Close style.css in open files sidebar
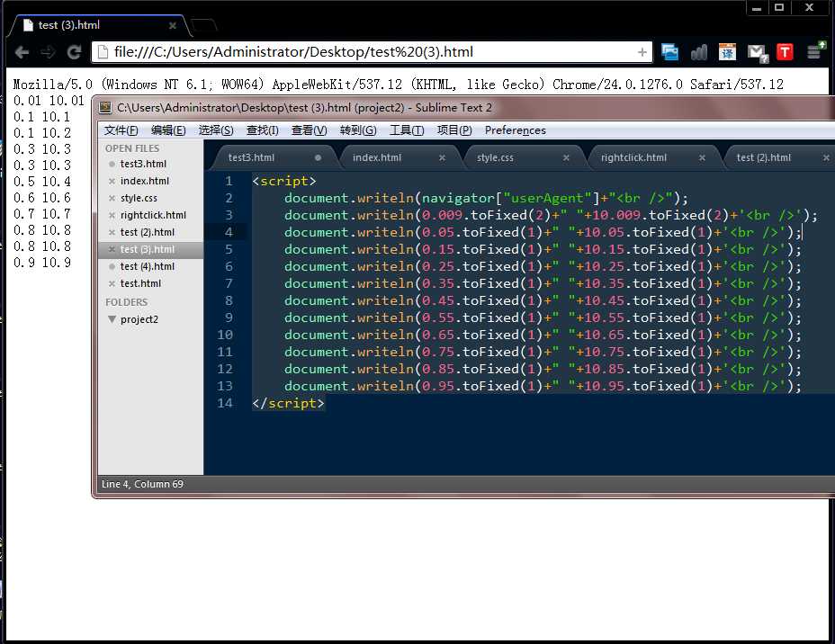 click(x=112, y=198)
